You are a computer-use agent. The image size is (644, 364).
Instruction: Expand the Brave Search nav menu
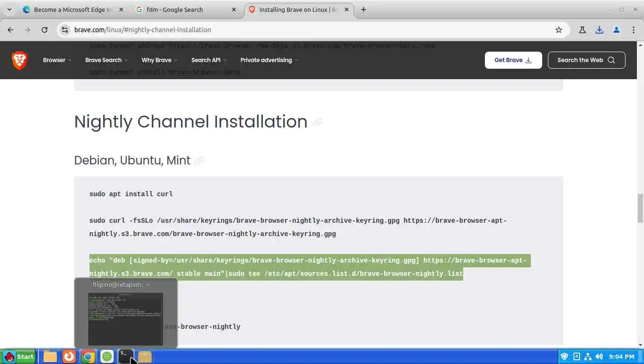(x=107, y=60)
